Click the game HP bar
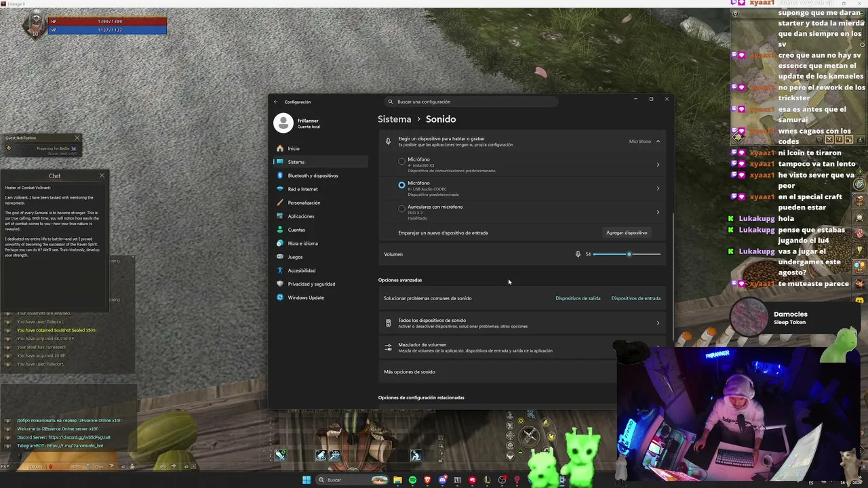The height and width of the screenshot is (488, 868). [x=107, y=22]
